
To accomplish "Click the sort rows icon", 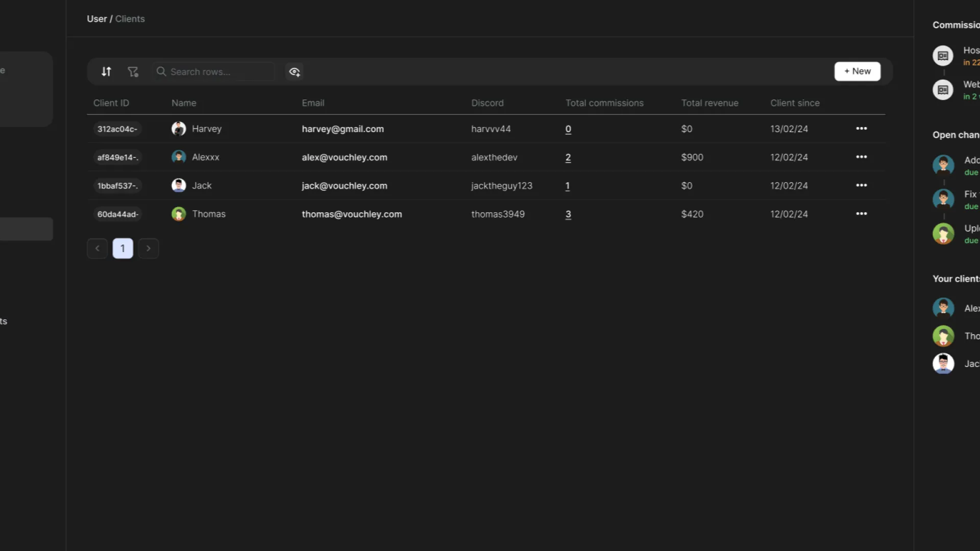I will pos(106,72).
